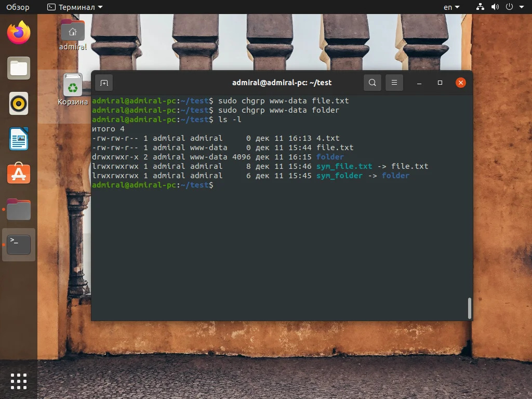Open the search magnifier in terminal titlebar
The height and width of the screenshot is (399, 532).
[x=372, y=83]
